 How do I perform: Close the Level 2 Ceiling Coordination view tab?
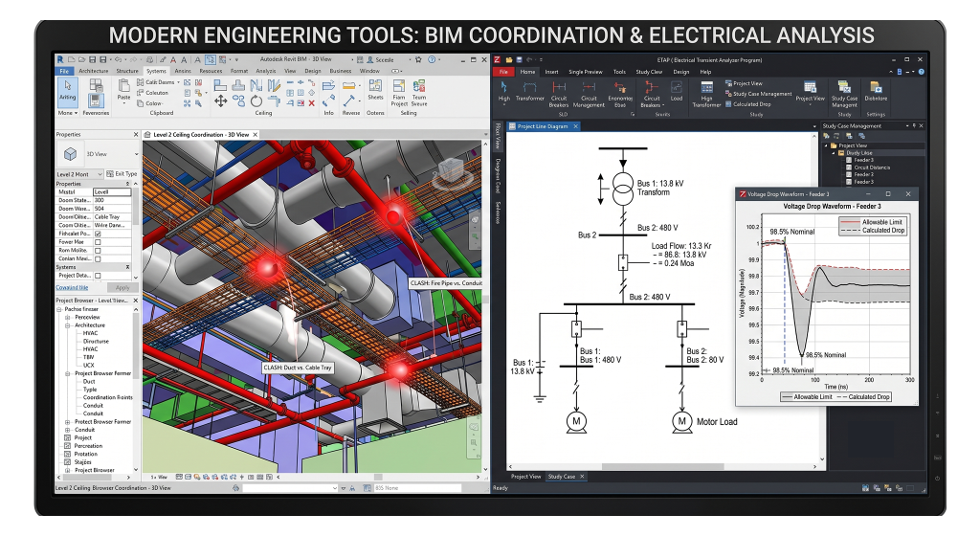[x=255, y=134]
